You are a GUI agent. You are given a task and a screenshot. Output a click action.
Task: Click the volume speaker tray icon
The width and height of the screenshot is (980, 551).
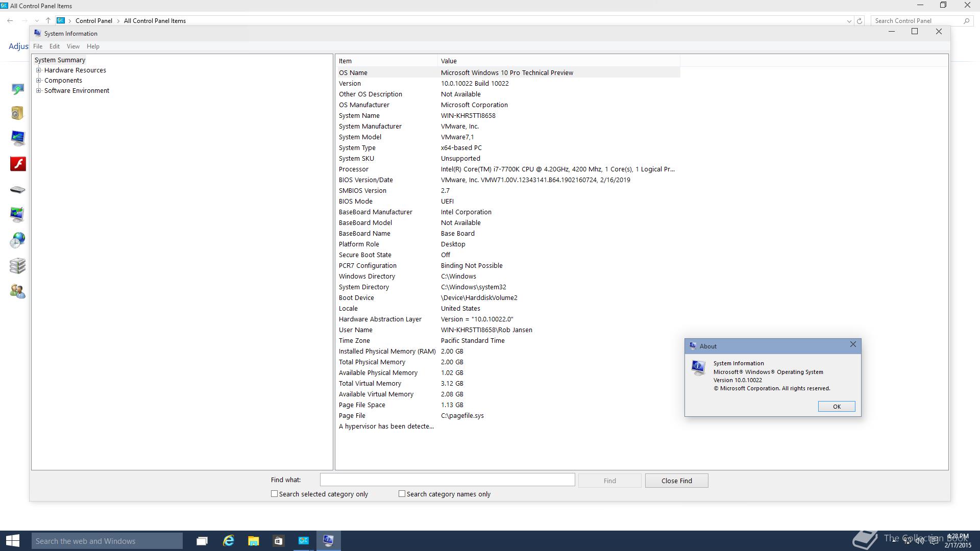click(920, 541)
